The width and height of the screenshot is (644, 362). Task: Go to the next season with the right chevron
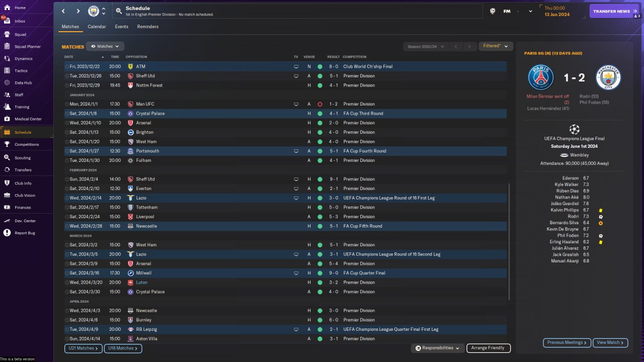click(469, 47)
